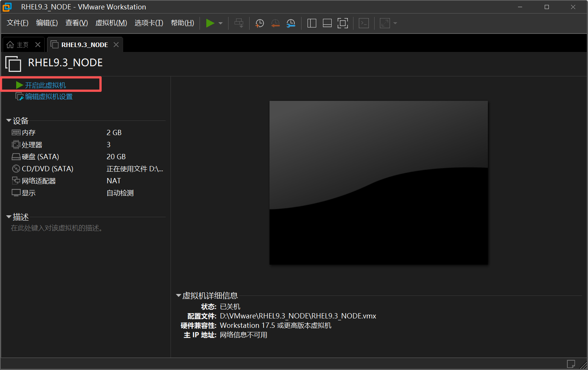
Task: Click the status bar message log icon
Action: 571,364
